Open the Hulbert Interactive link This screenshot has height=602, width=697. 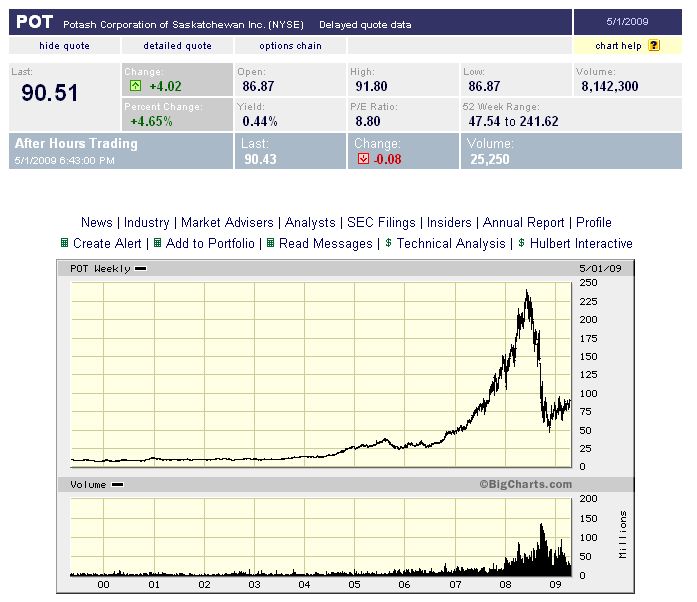point(581,243)
